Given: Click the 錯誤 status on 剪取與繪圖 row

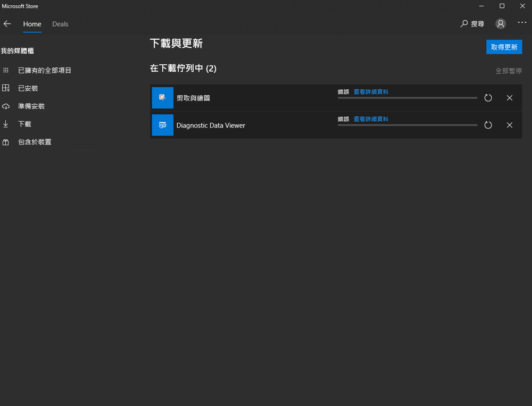Looking at the screenshot, I should click(343, 92).
